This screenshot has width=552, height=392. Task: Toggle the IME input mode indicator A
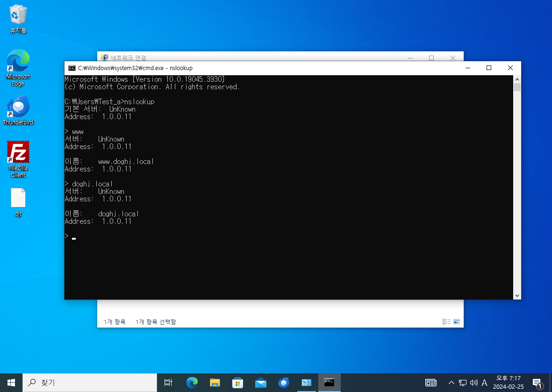tap(484, 383)
